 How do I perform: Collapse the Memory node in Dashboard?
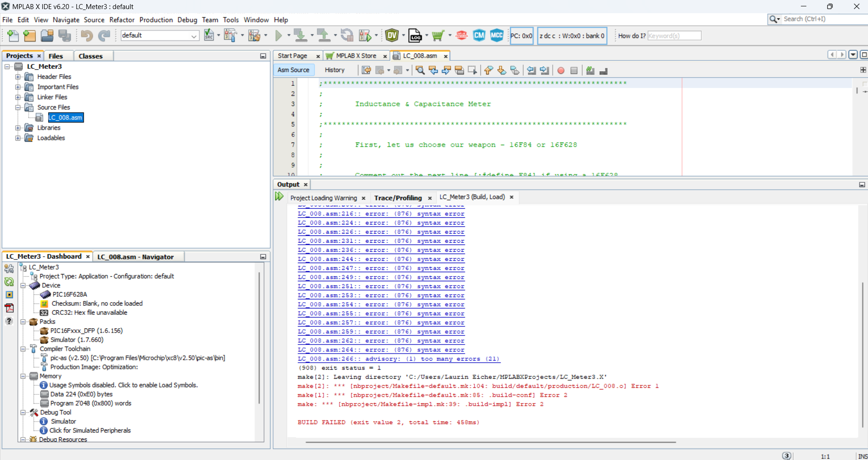coord(23,376)
